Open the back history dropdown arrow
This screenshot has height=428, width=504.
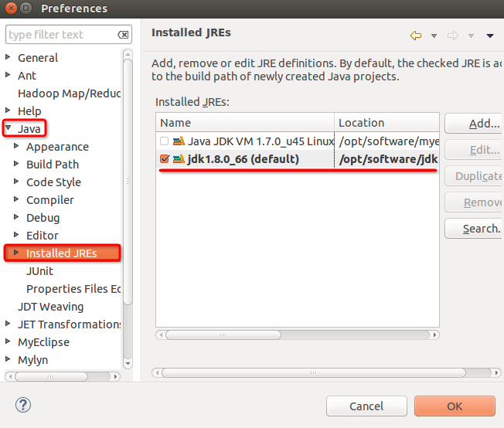coord(434,36)
